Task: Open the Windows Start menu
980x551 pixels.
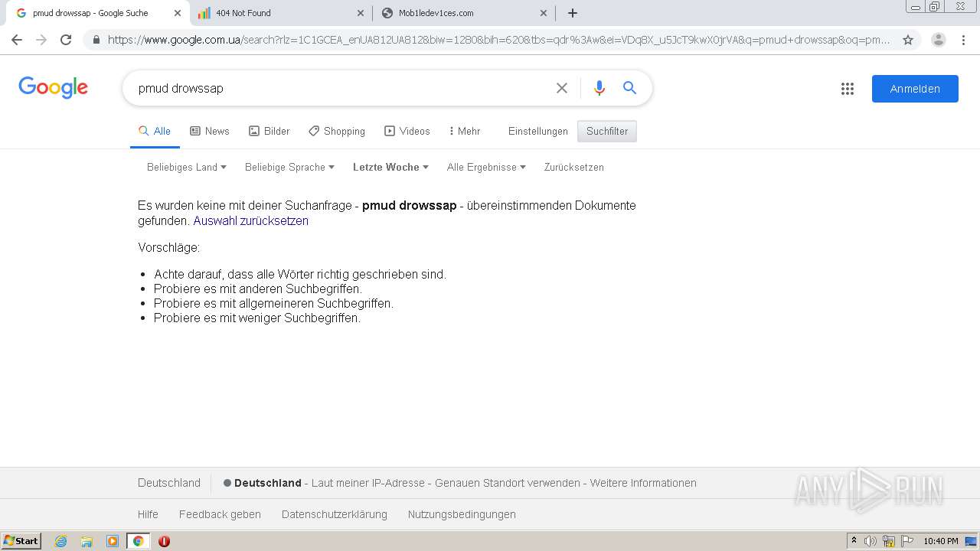Action: 21,541
